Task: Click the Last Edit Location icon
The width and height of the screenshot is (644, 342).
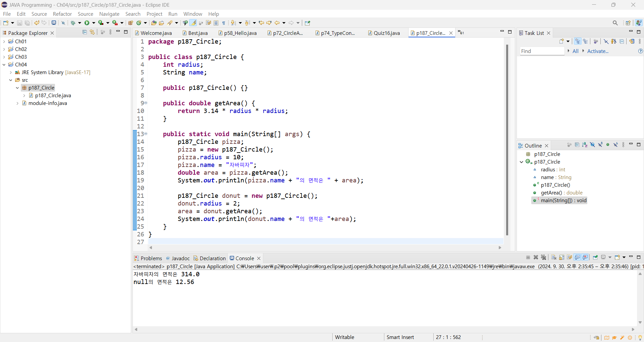Action: 261,23
